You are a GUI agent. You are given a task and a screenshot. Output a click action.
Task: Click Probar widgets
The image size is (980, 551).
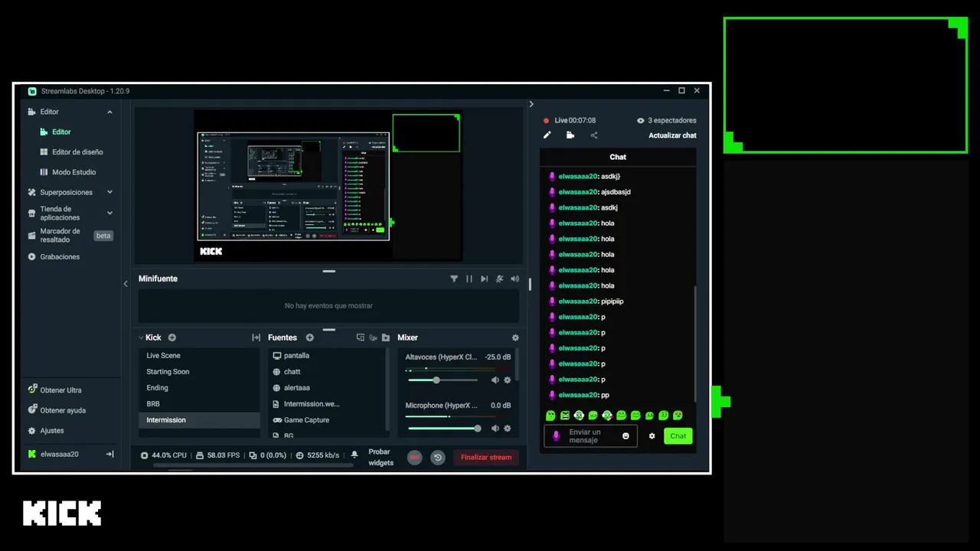point(381,458)
